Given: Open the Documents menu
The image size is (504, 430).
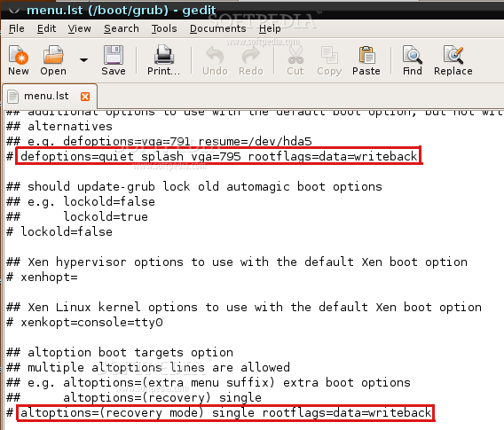Looking at the screenshot, I should 218,28.
